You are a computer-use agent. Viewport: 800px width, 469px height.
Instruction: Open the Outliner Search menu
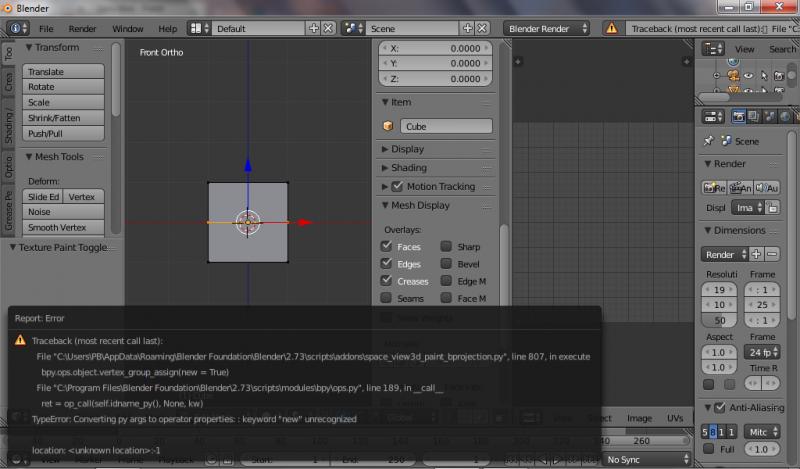[x=782, y=49]
